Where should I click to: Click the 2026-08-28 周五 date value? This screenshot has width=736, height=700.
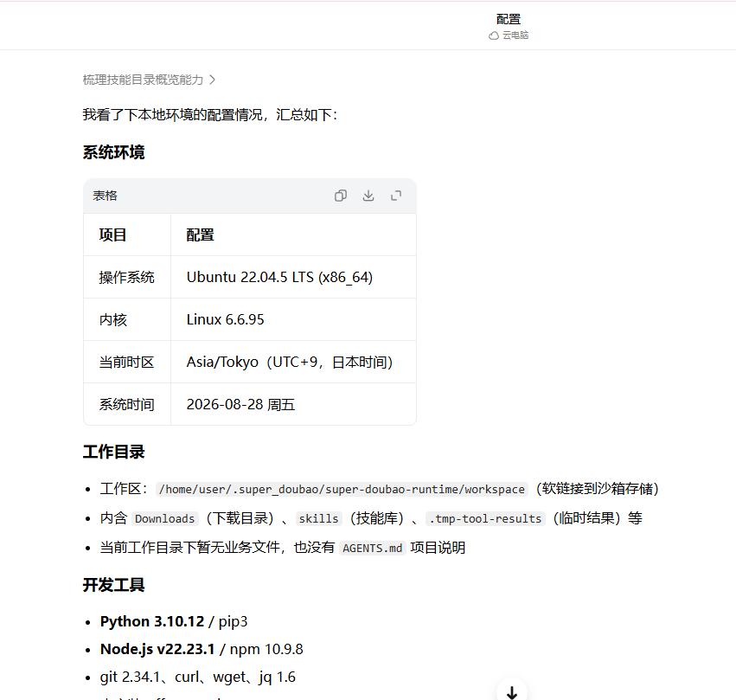[x=240, y=404]
